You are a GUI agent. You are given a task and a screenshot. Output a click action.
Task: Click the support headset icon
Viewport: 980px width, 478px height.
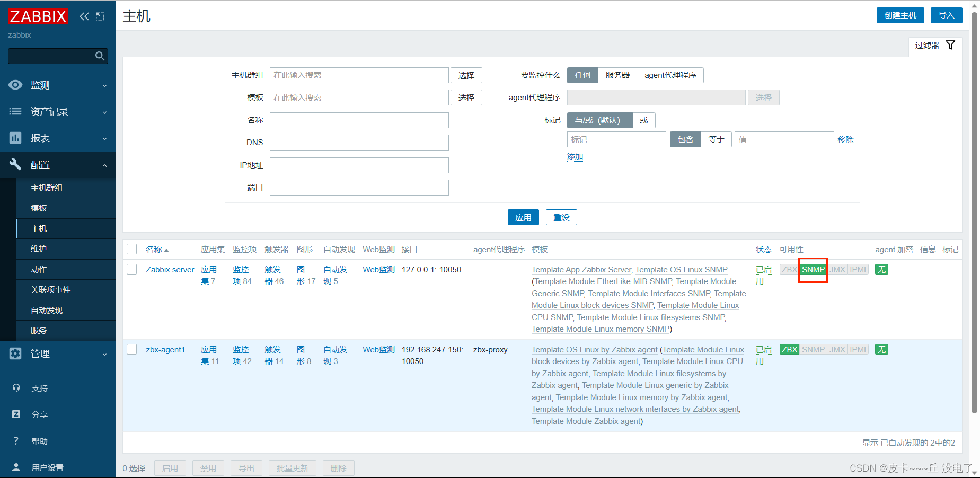pyautogui.click(x=16, y=388)
